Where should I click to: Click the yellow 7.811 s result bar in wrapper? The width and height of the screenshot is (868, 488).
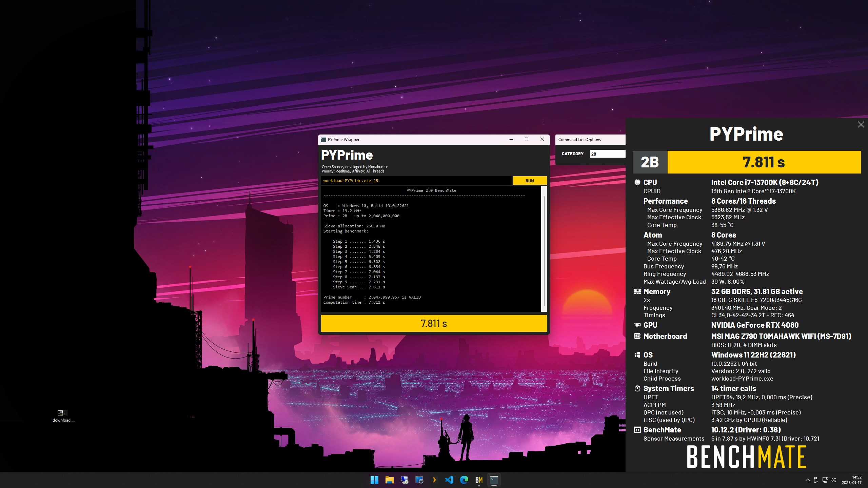(x=434, y=323)
